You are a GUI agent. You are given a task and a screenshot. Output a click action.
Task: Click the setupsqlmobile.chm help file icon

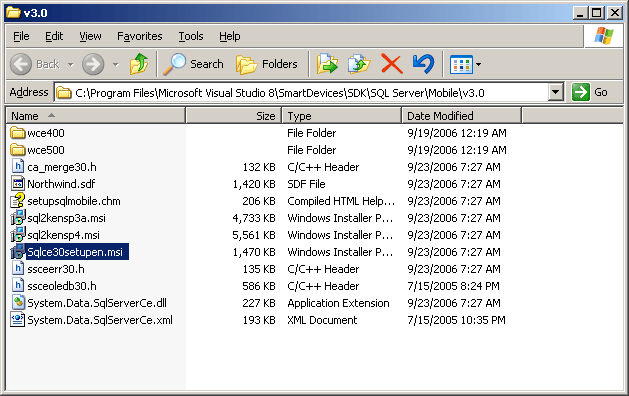click(18, 201)
